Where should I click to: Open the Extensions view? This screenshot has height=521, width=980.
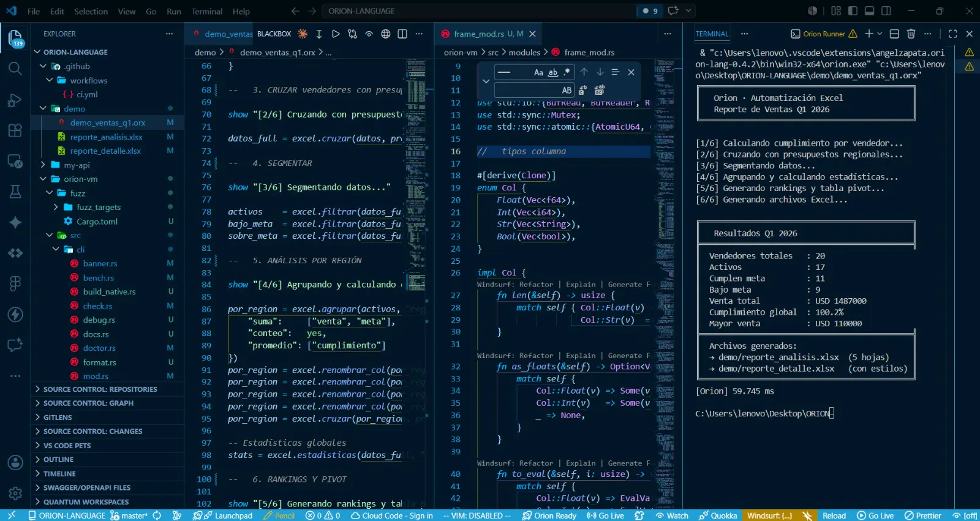15,130
